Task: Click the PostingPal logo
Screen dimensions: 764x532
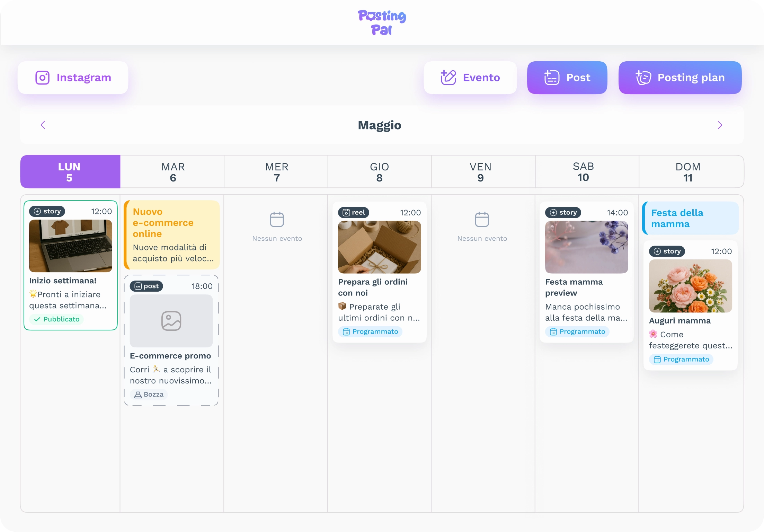Action: pos(382,23)
